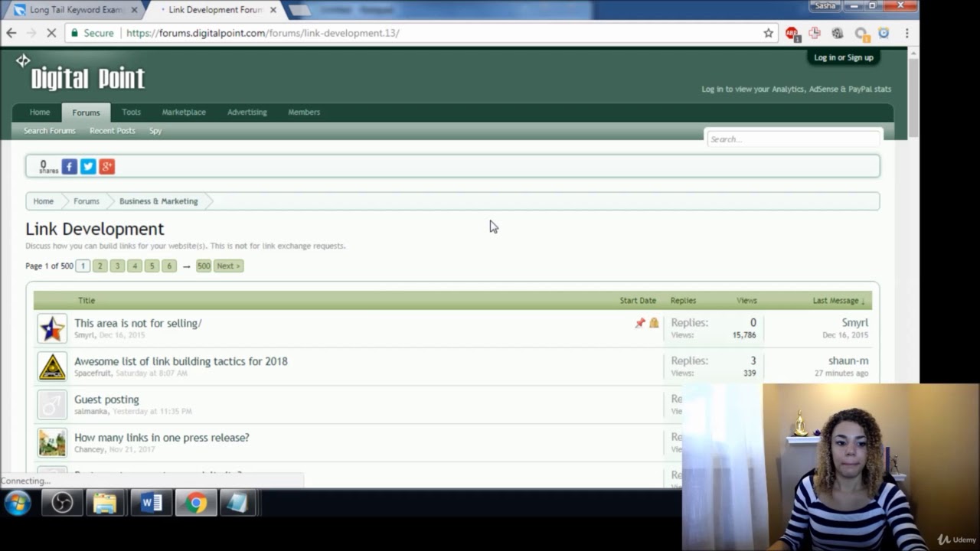Click Log in or Sign up

pos(844,57)
